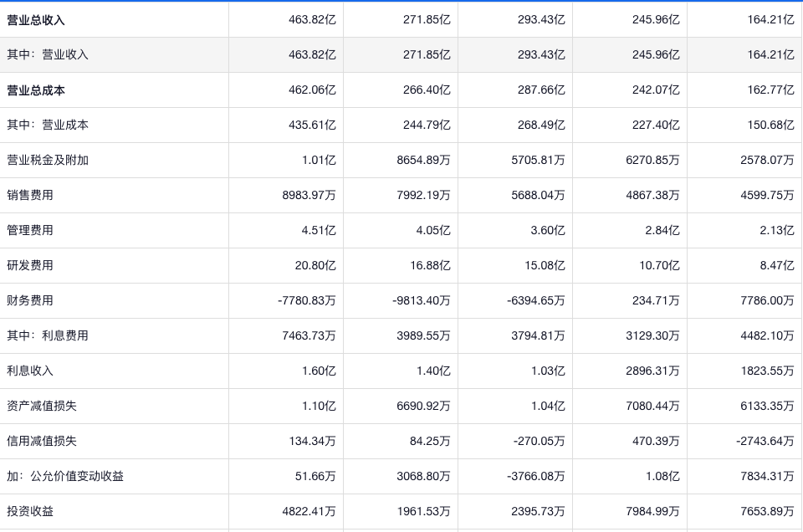Click the 营业总收入 row label
This screenshot has height=532, width=803.
(x=36, y=19)
